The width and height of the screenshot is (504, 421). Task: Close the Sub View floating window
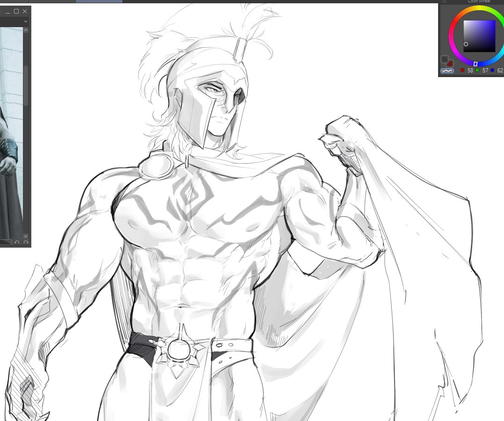(x=25, y=11)
